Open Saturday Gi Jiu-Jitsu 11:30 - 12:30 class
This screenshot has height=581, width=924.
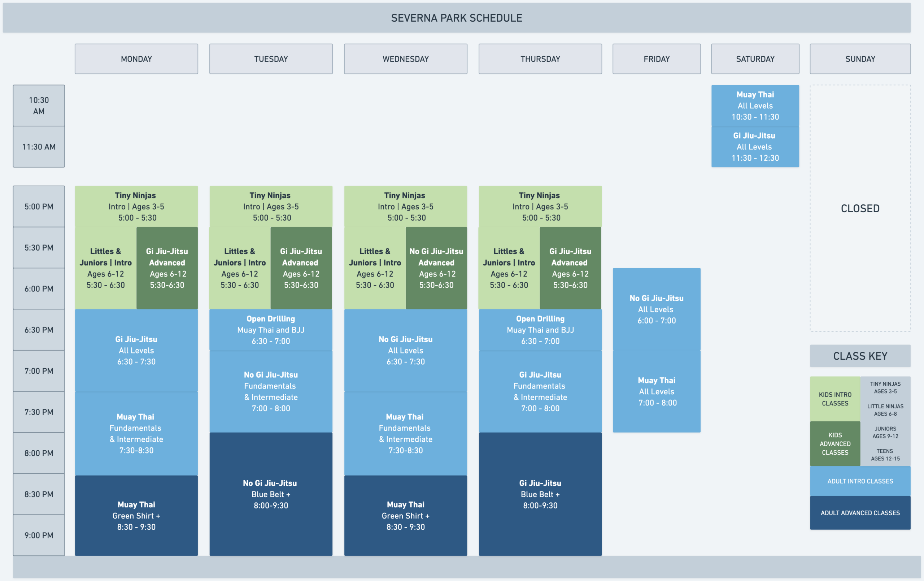755,147
